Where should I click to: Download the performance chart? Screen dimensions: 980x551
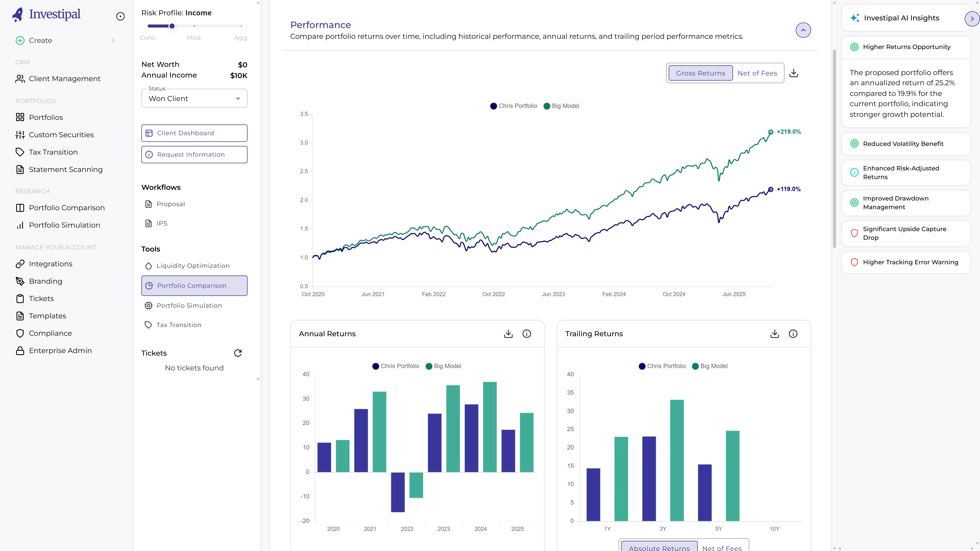(x=794, y=73)
